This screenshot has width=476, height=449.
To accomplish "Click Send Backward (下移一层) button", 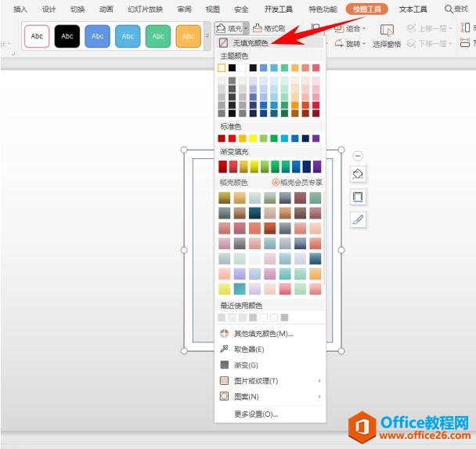I will click(x=430, y=44).
